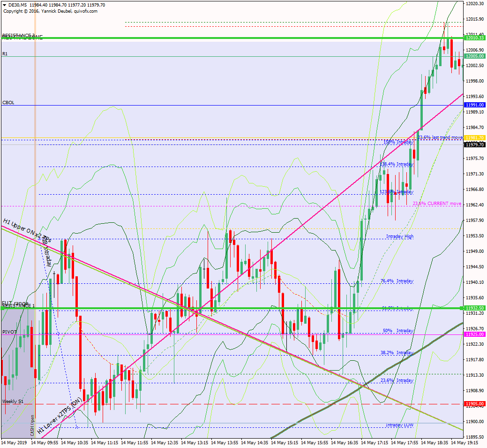The width and height of the screenshot is (487, 448).
Task: Select the green 12010.33 price tag
Action: pyautogui.click(x=474, y=38)
